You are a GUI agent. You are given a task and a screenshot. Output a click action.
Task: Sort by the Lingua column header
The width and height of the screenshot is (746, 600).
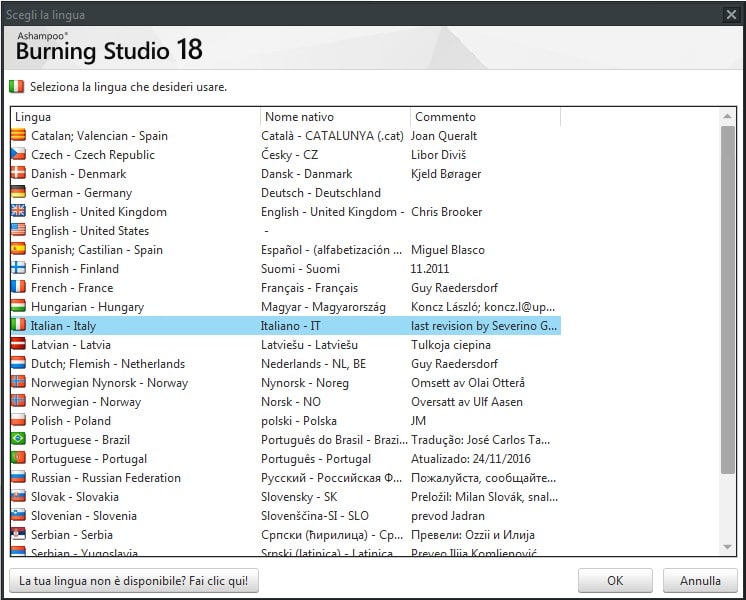click(135, 117)
